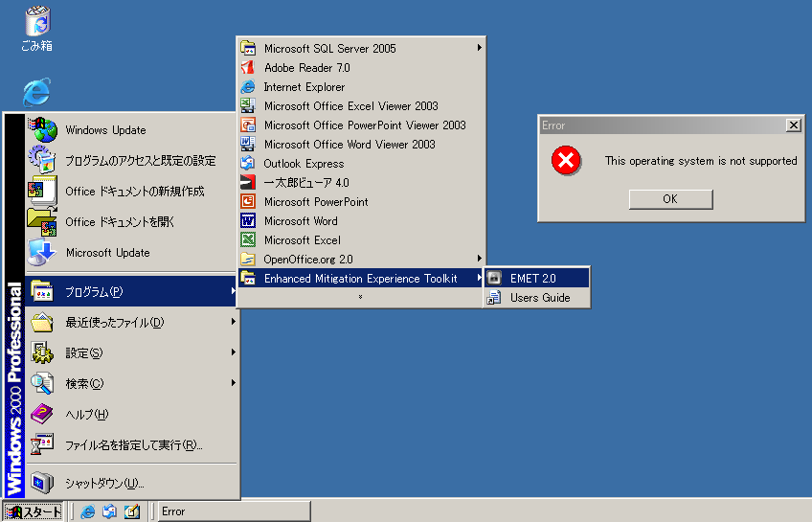The width and height of the screenshot is (812, 522).
Task: Click the プログラムのアクセスと既定の設定 icon
Action: click(42, 160)
